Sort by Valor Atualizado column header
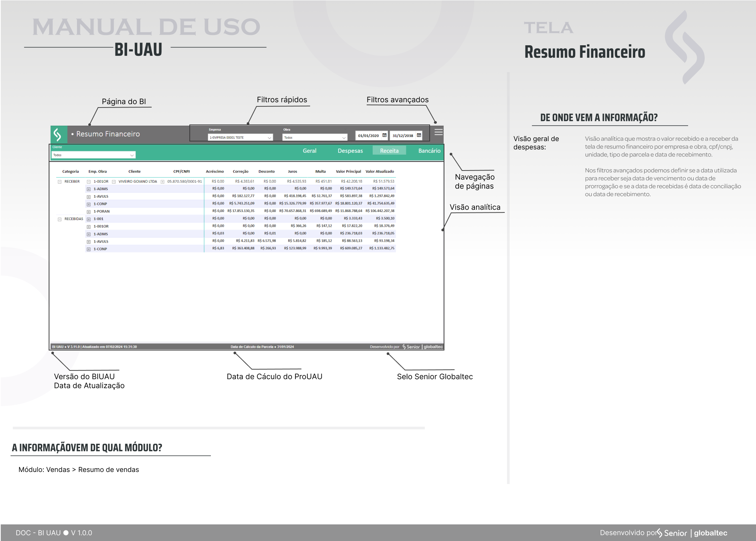Image resolution: width=756 pixels, height=541 pixels. [380, 171]
